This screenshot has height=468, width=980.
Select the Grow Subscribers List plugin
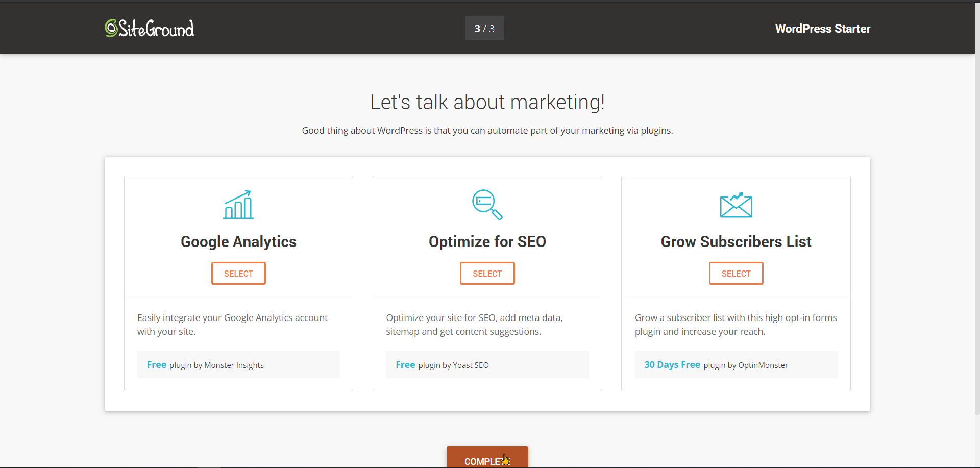point(736,274)
